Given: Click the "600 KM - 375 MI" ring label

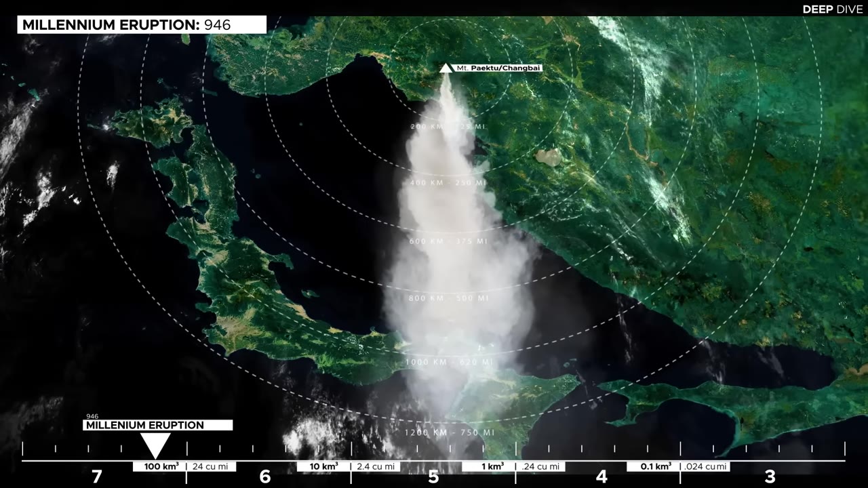Looking at the screenshot, I should click(448, 241).
